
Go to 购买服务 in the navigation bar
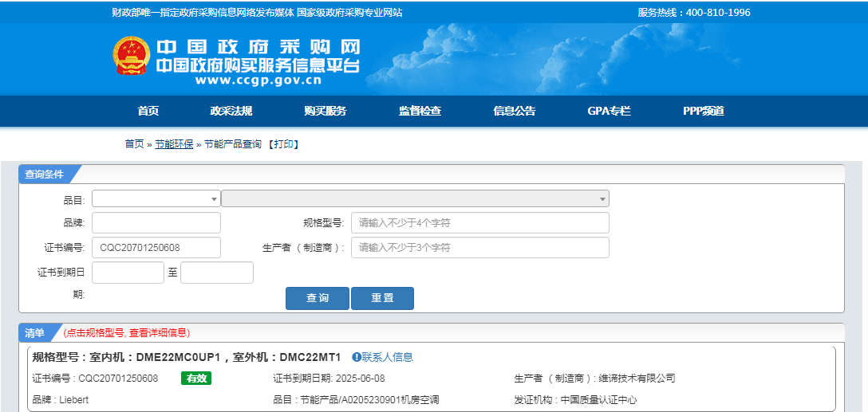click(325, 111)
